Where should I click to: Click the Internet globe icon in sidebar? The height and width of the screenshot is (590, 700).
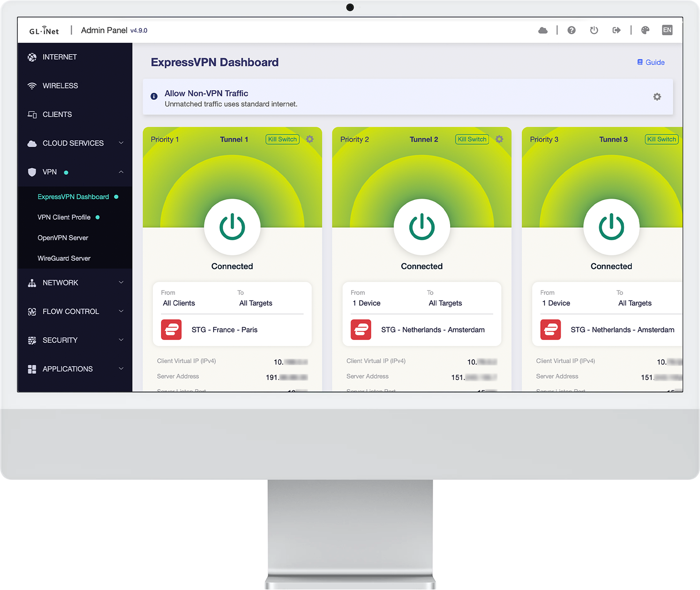point(32,57)
